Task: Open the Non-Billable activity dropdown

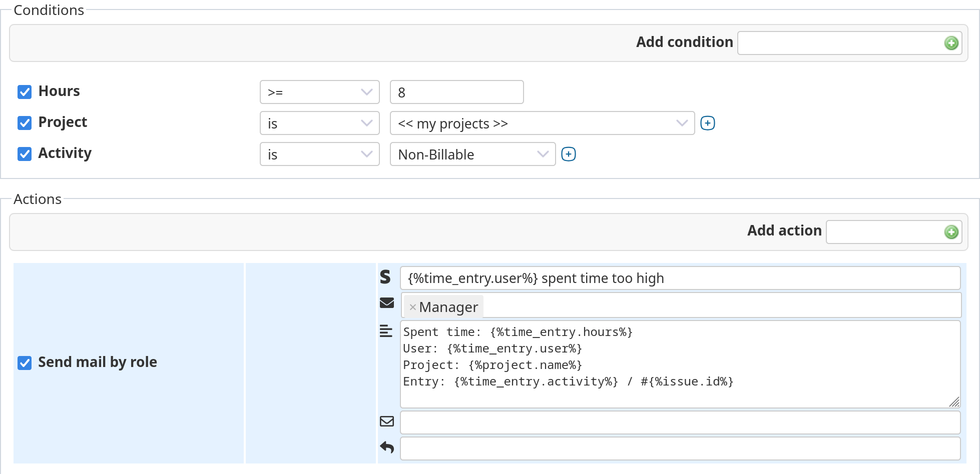Action: tap(472, 154)
